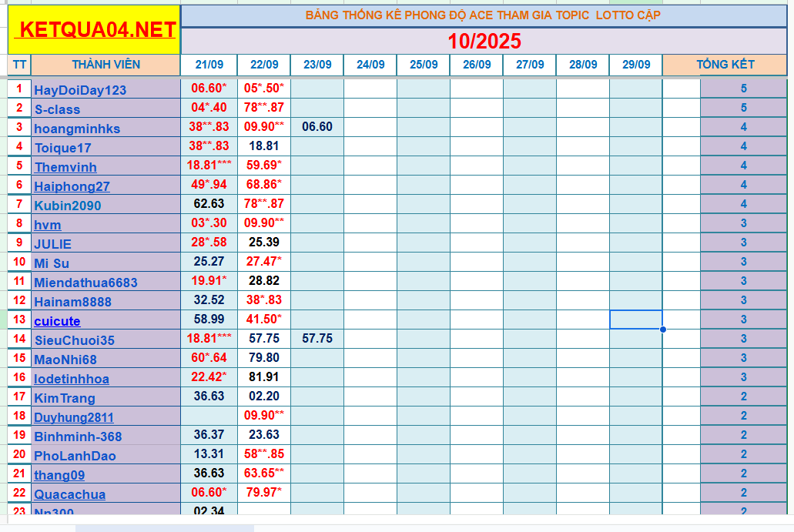Click the horizontal scrollbar at the bottom

coord(164,528)
